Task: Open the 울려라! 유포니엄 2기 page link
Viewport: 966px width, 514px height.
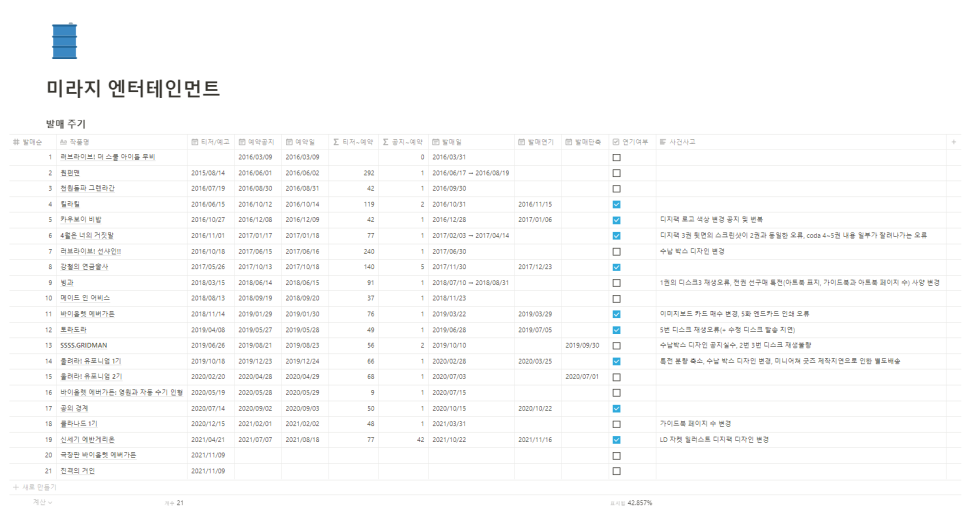Action: tap(91, 377)
